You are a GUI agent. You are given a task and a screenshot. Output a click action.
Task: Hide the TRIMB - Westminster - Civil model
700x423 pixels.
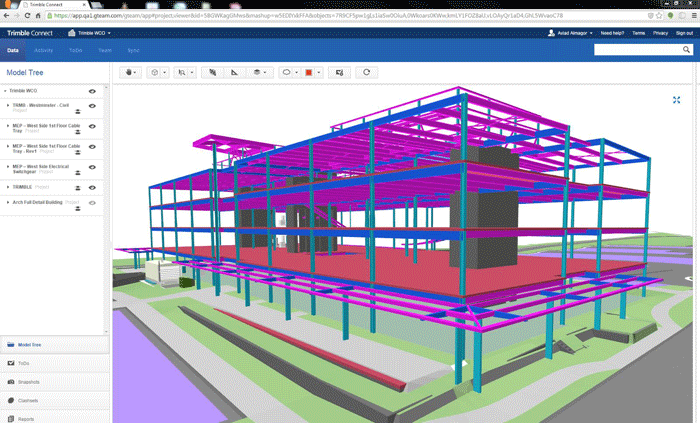[x=92, y=106]
